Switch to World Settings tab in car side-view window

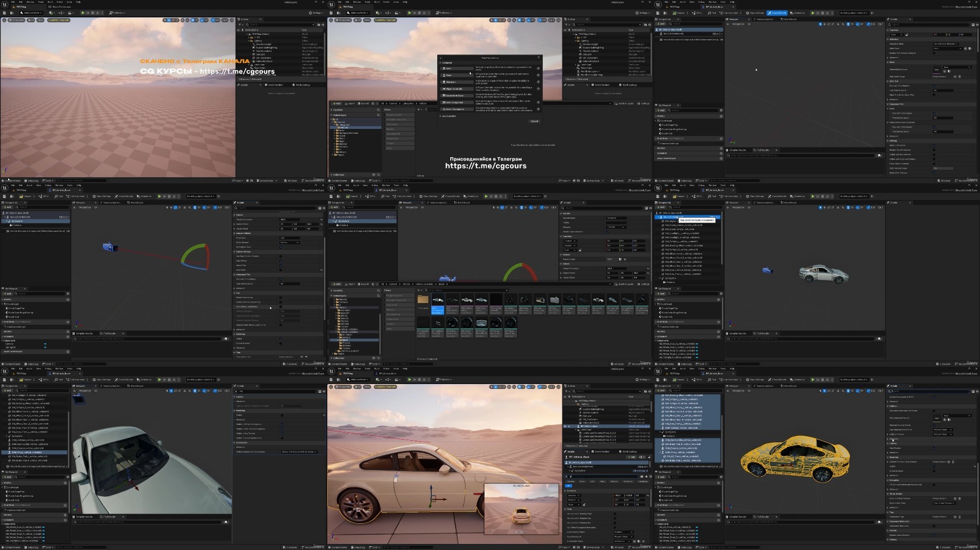pyautogui.click(x=628, y=452)
